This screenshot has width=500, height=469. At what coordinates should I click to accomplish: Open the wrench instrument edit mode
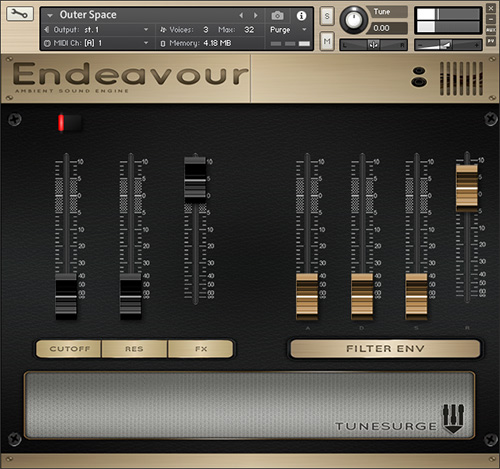pyautogui.click(x=20, y=14)
